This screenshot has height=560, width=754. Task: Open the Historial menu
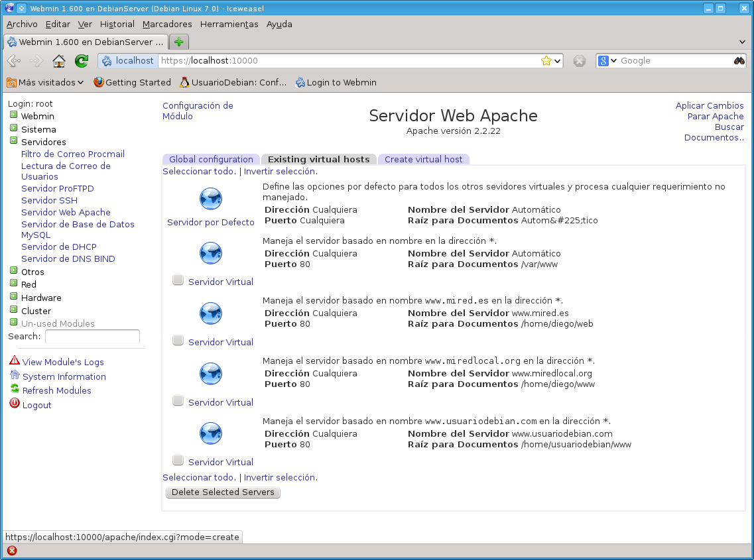(117, 24)
